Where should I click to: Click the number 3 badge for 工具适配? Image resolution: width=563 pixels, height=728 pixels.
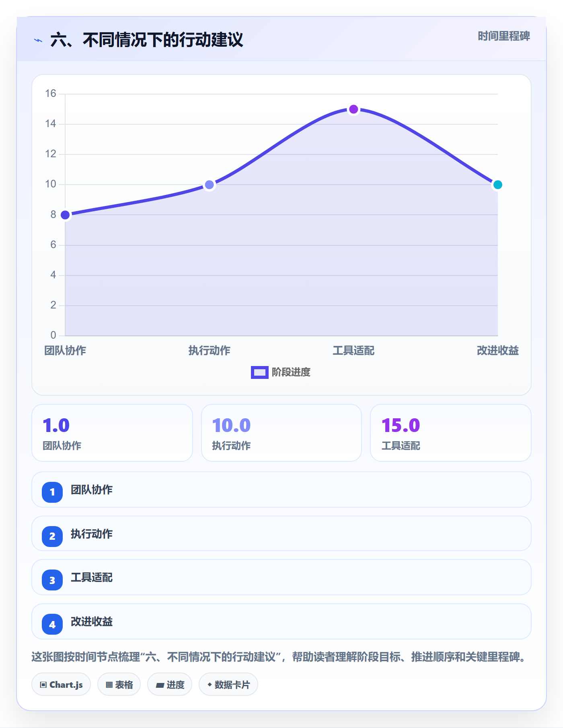coord(52,580)
